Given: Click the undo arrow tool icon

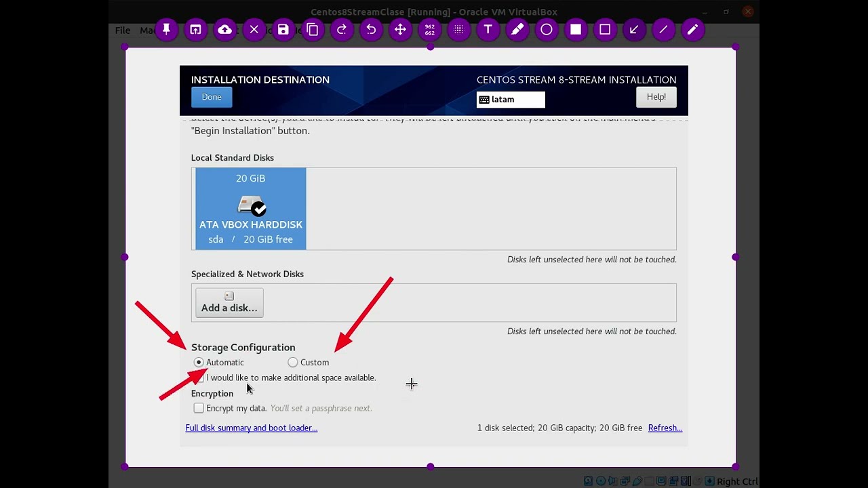Looking at the screenshot, I should pyautogui.click(x=371, y=30).
